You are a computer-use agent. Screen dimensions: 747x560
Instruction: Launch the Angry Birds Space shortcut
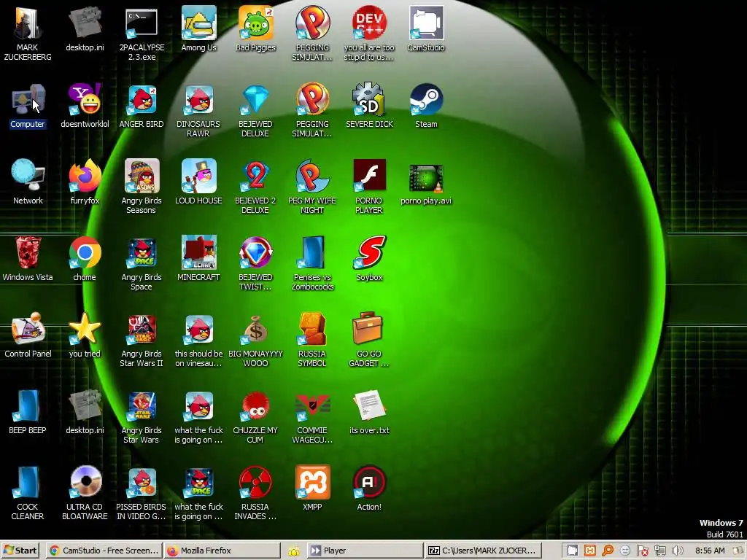point(142,263)
